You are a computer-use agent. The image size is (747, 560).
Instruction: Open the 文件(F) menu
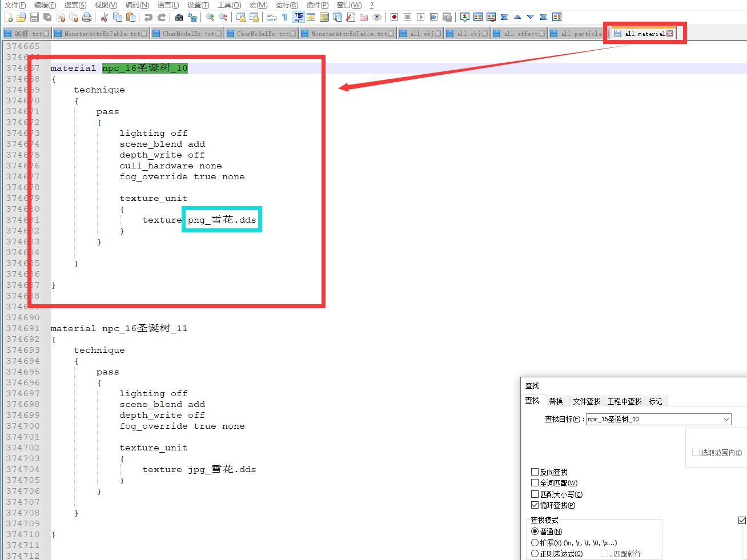pyautogui.click(x=15, y=5)
